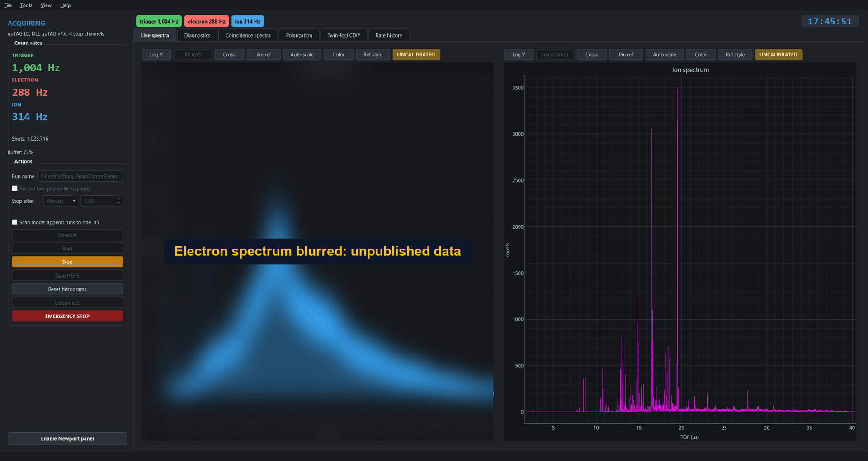
Task: Enable Scan mode append runs checkbox
Action: point(15,222)
